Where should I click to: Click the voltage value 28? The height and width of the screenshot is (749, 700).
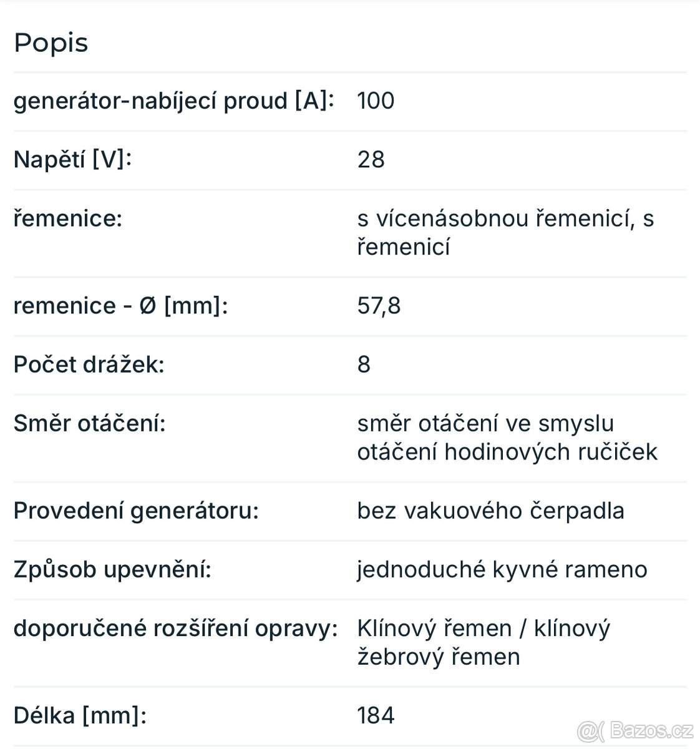click(x=371, y=159)
